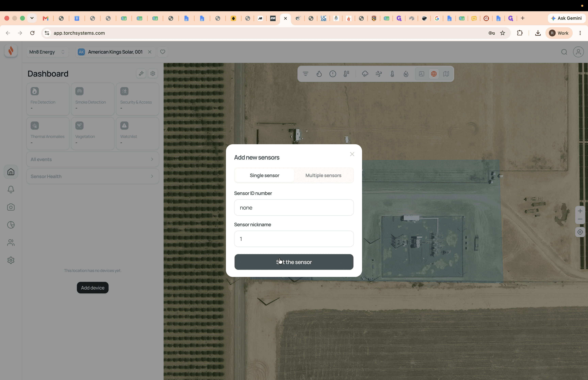The width and height of the screenshot is (588, 380).
Task: Open the Home icon in left sidebar
Action: (x=11, y=172)
